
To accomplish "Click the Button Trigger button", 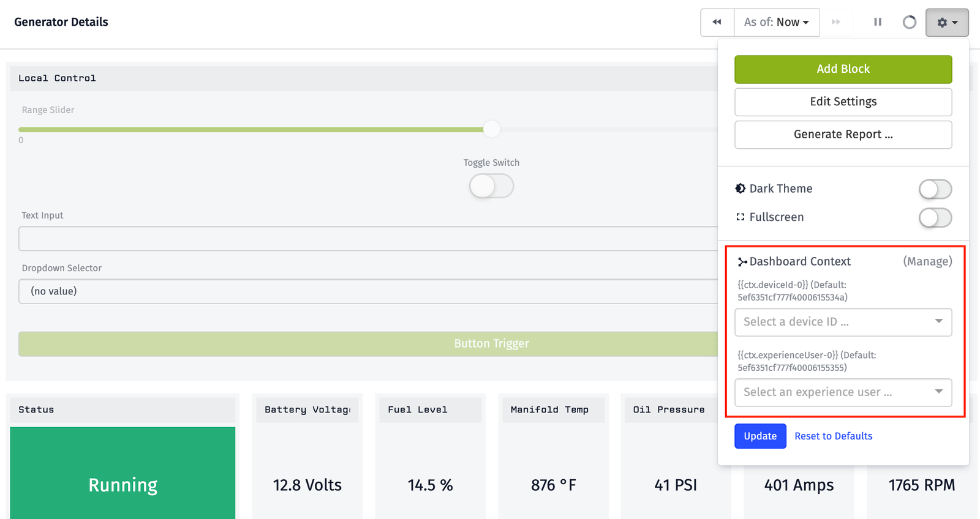I will 368,344.
